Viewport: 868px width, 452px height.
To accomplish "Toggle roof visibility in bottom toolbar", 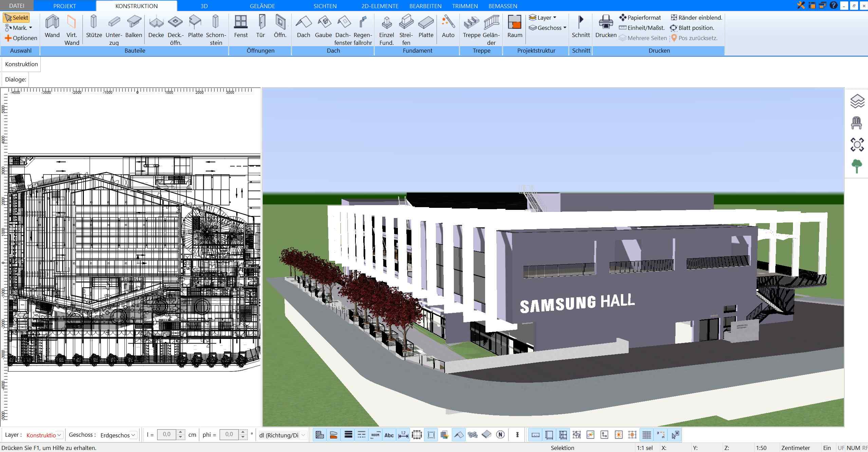I will pos(459,435).
